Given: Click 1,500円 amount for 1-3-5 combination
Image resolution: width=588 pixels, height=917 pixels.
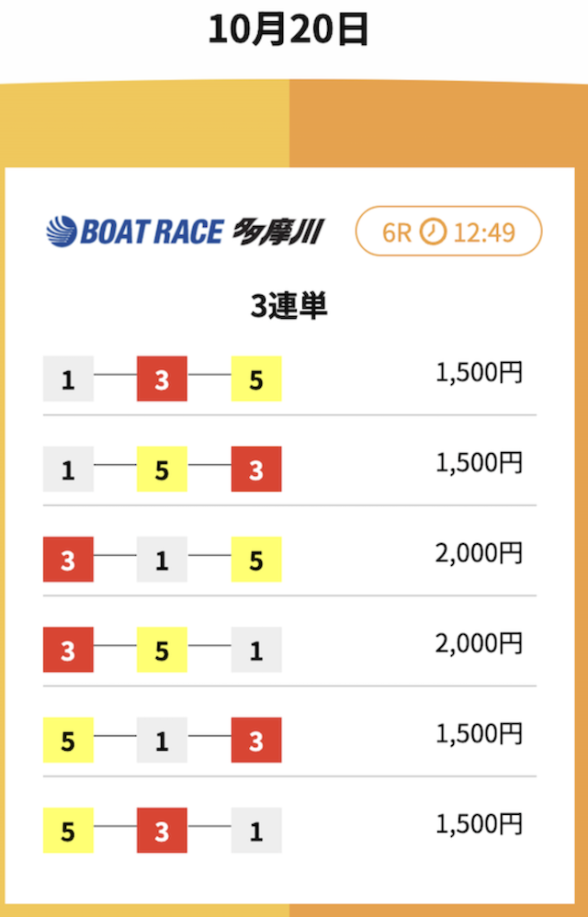Looking at the screenshot, I should tap(479, 373).
